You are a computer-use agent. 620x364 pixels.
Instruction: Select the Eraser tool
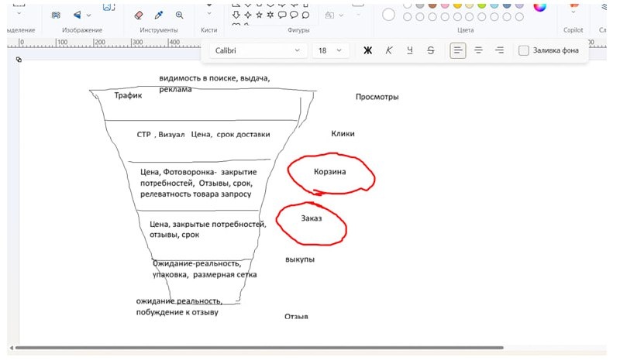pos(139,15)
